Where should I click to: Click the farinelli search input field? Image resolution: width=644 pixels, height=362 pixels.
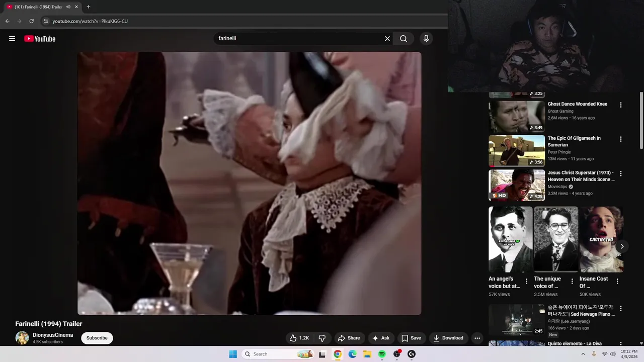point(299,39)
